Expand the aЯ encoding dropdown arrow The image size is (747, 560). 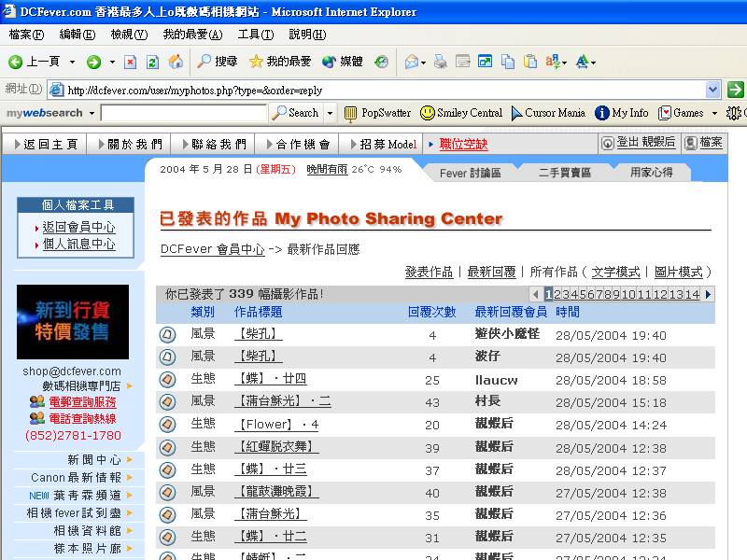(x=565, y=63)
